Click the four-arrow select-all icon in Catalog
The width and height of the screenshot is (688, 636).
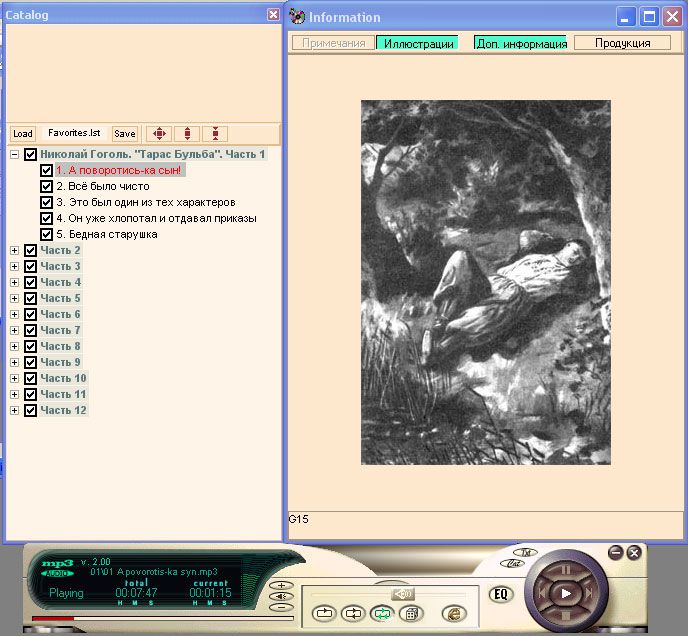coord(159,133)
